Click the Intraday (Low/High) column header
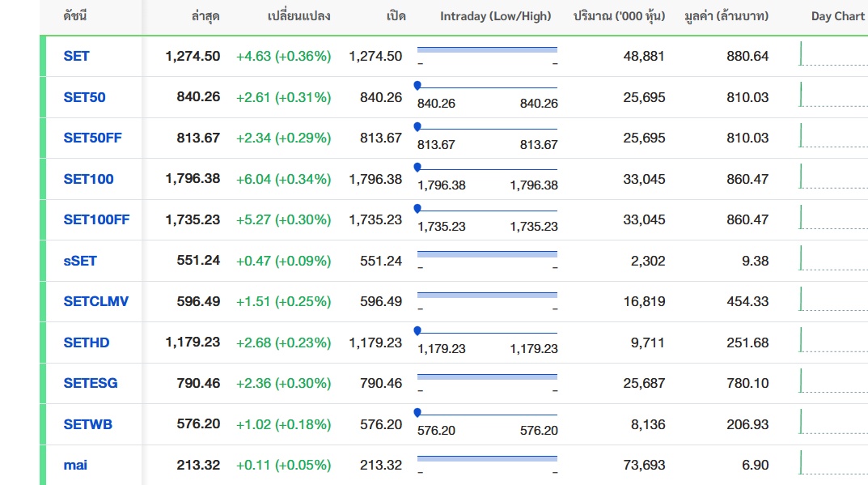868x485 pixels. [495, 16]
